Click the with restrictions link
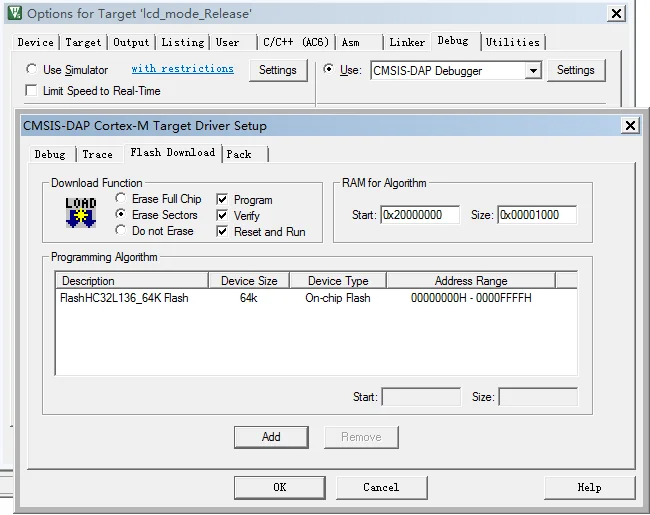Image resolution: width=650 pixels, height=515 pixels. tap(182, 69)
